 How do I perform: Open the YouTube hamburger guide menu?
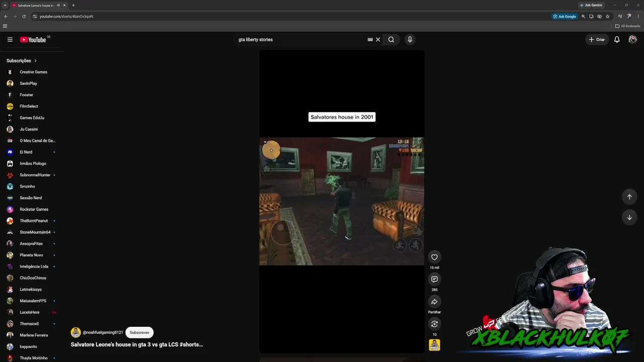[10, 40]
